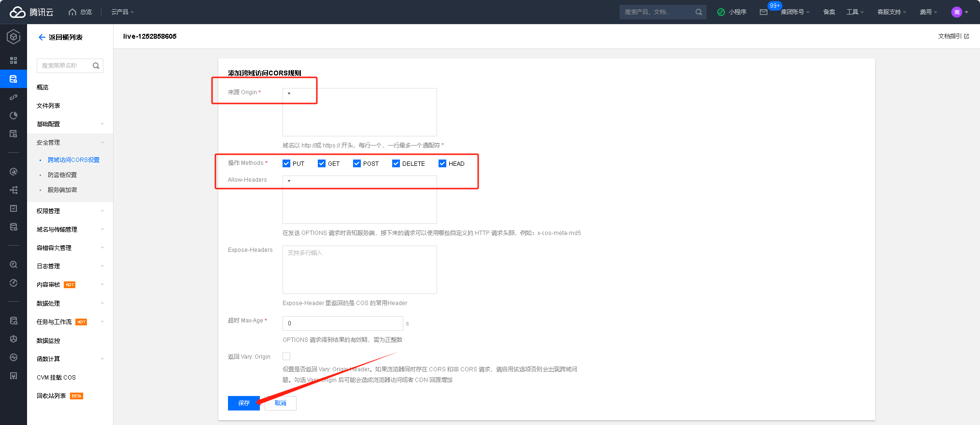Open the 费用 dropdown menu

[928, 12]
